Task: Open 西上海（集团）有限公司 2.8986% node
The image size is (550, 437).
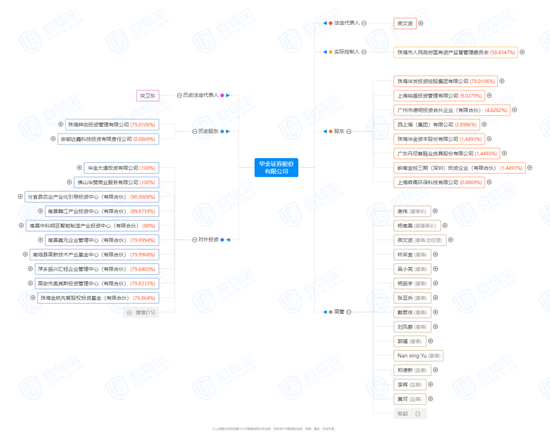Action: click(436, 125)
